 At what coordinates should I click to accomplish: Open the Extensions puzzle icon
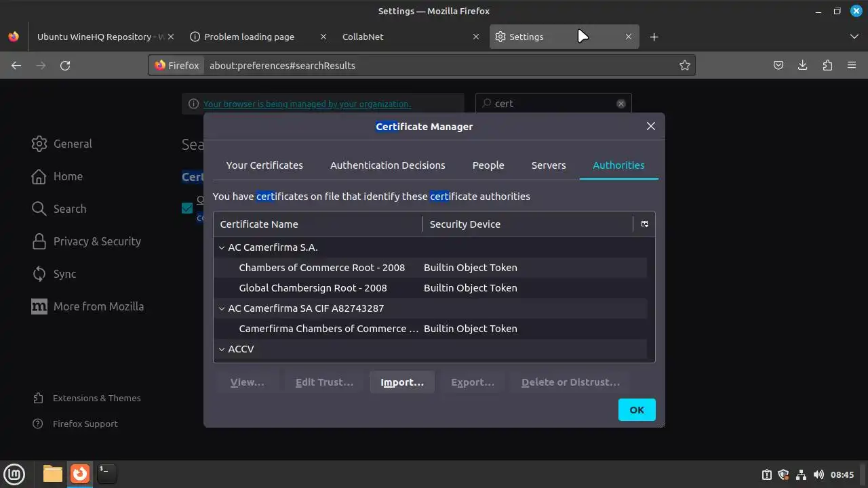pyautogui.click(x=827, y=65)
